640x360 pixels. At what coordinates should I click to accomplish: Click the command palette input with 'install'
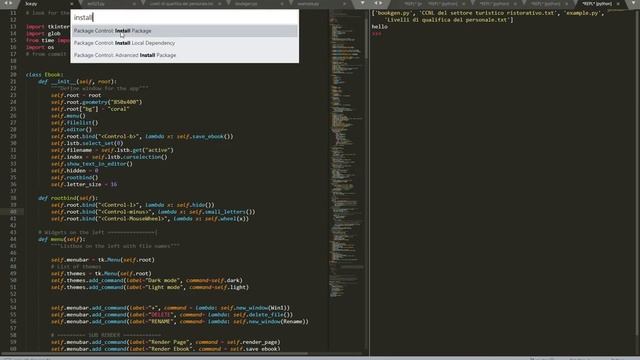184,17
